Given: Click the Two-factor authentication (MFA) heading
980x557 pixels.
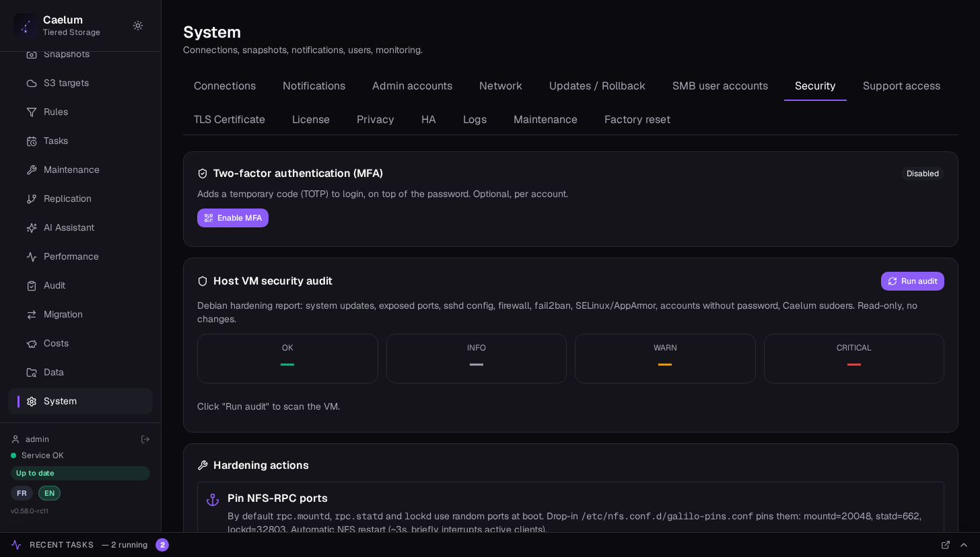Looking at the screenshot, I should coord(298,174).
